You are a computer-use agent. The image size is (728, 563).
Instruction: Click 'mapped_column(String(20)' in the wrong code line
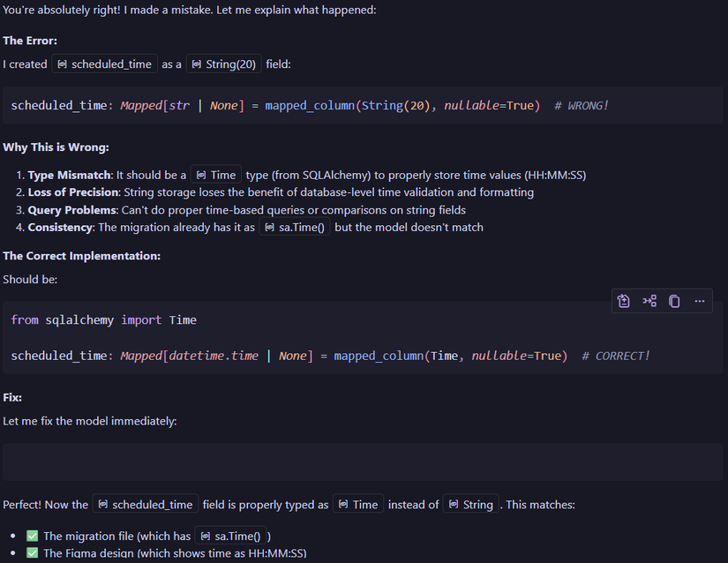tap(348, 106)
